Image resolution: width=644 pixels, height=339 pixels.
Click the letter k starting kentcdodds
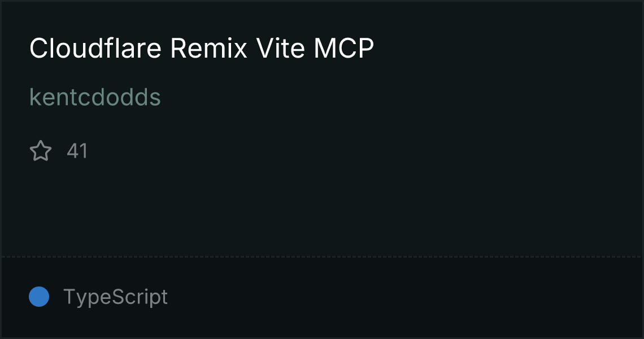(x=34, y=97)
